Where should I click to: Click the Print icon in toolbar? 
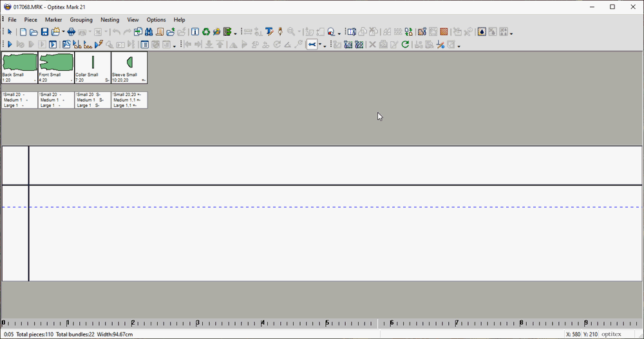pyautogui.click(x=72, y=32)
